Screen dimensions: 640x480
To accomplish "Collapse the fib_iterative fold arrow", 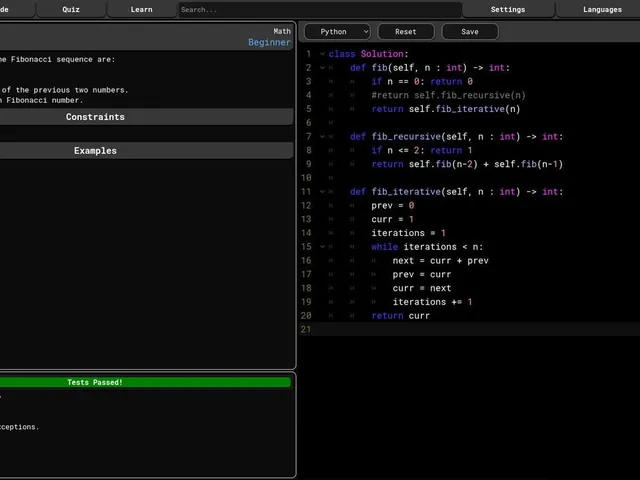I will click(x=322, y=191).
